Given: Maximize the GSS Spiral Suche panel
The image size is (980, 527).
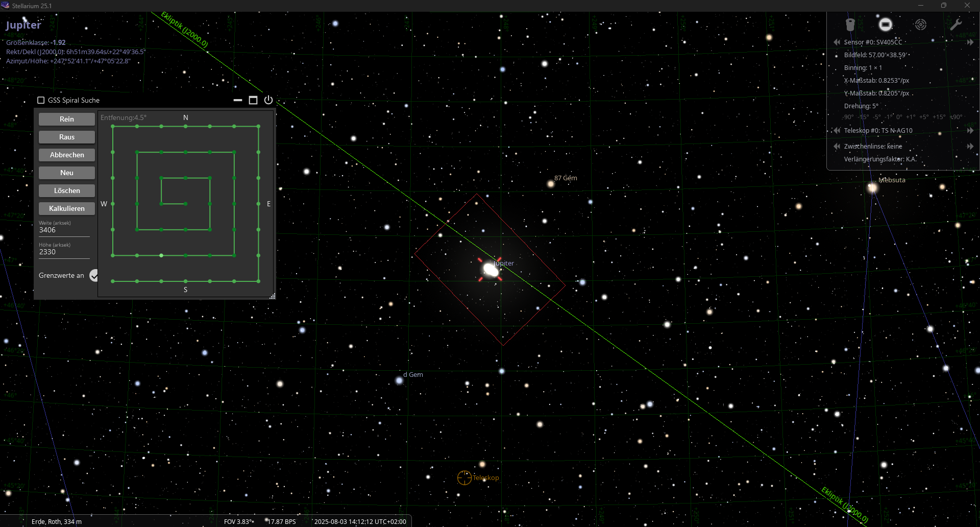Looking at the screenshot, I should click(x=253, y=100).
